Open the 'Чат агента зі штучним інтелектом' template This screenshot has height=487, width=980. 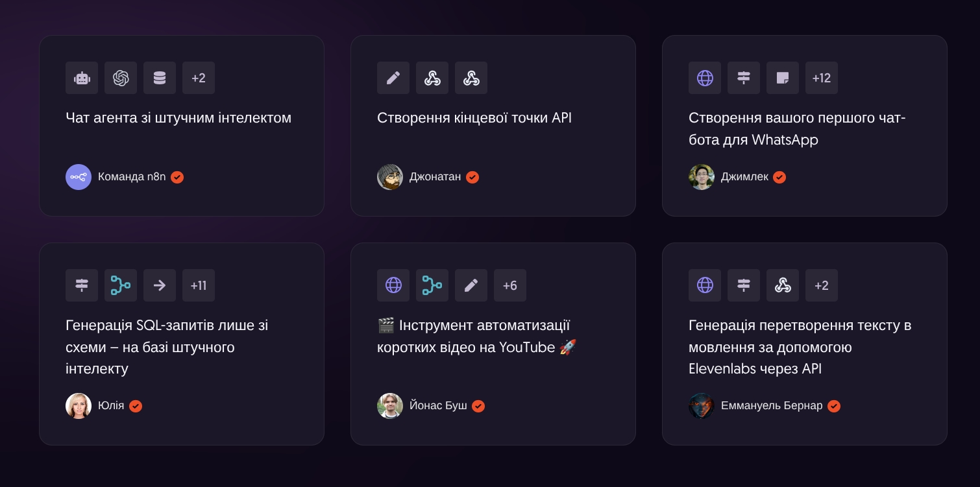tap(178, 118)
